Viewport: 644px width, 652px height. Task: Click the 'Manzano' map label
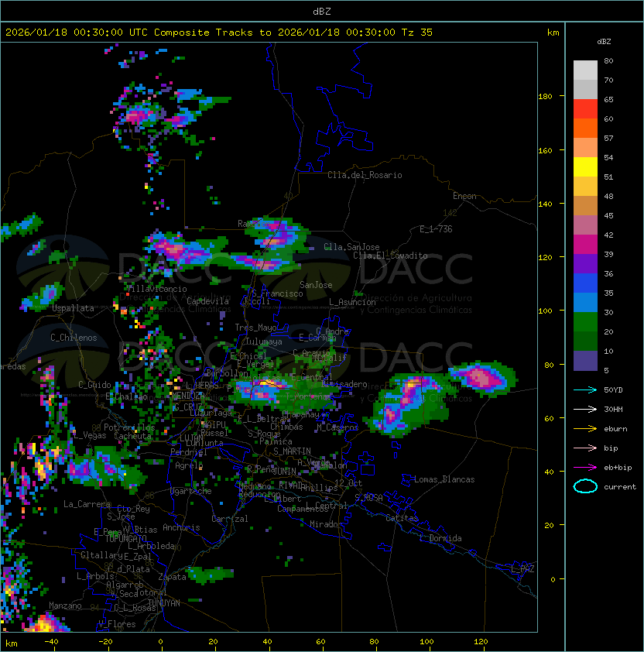click(65, 606)
